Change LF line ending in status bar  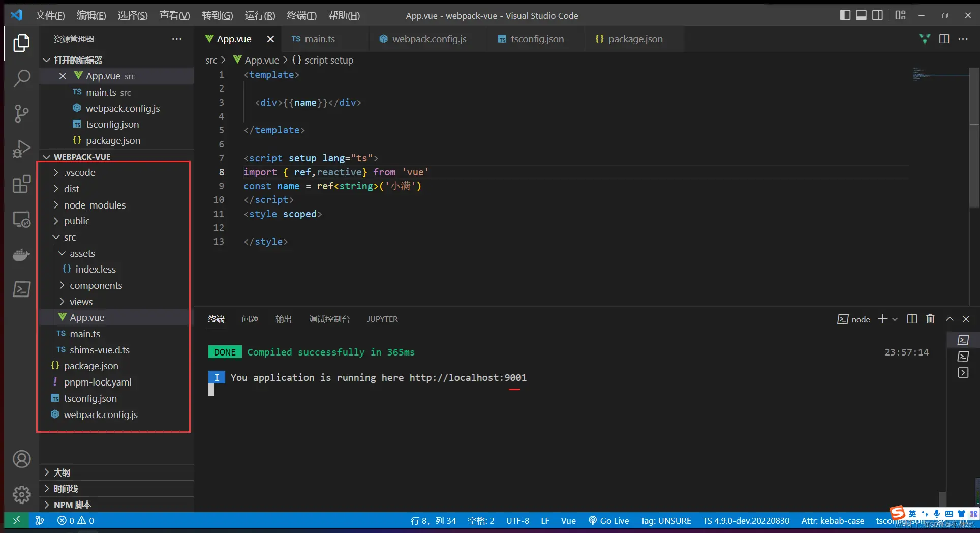[x=545, y=520]
